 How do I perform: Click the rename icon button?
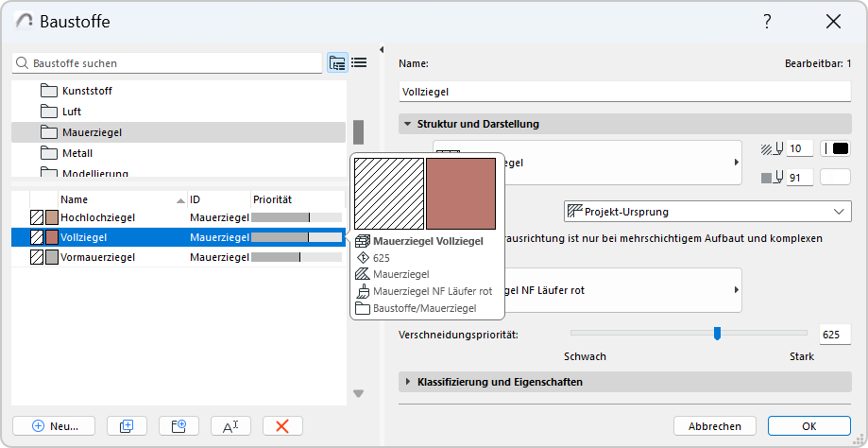230,426
